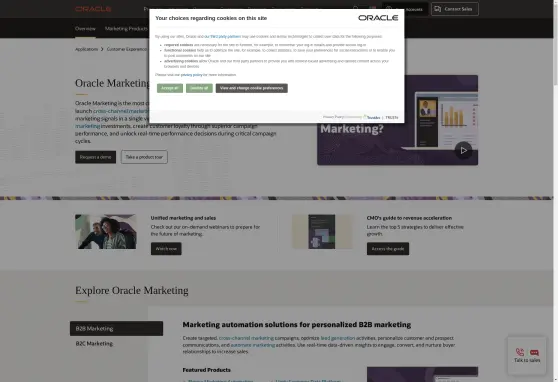This screenshot has width=558, height=382.
Task: Click the chat bubble icon in Talk to sales
Action: [534, 352]
